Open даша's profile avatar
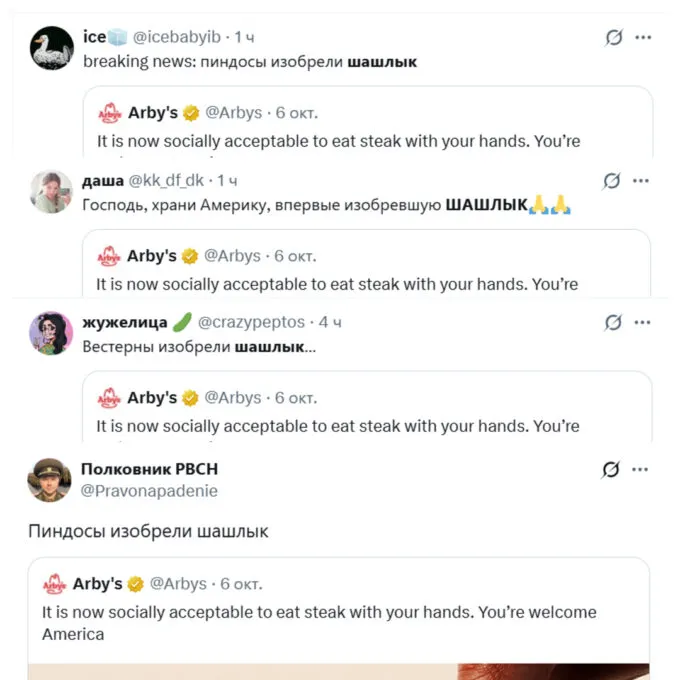 (50, 191)
